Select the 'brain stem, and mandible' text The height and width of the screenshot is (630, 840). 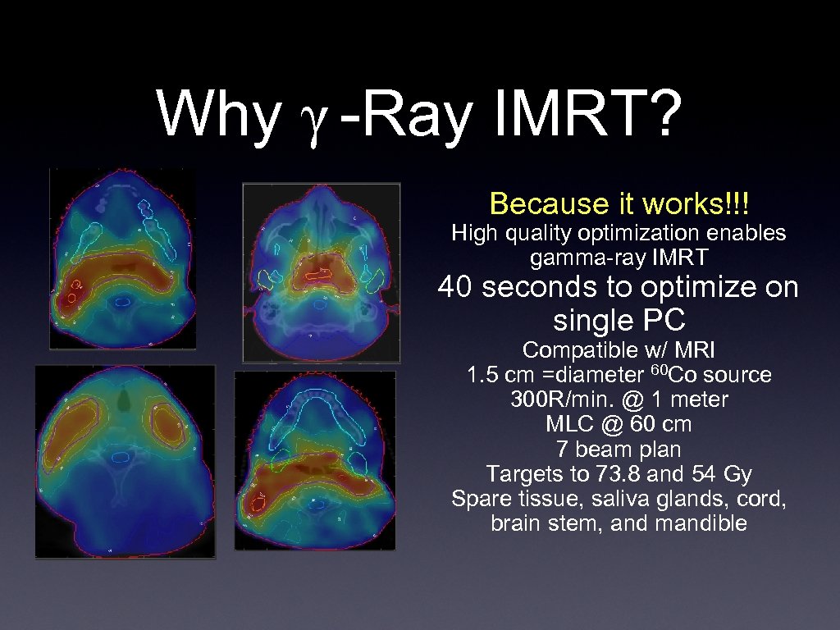[619, 524]
